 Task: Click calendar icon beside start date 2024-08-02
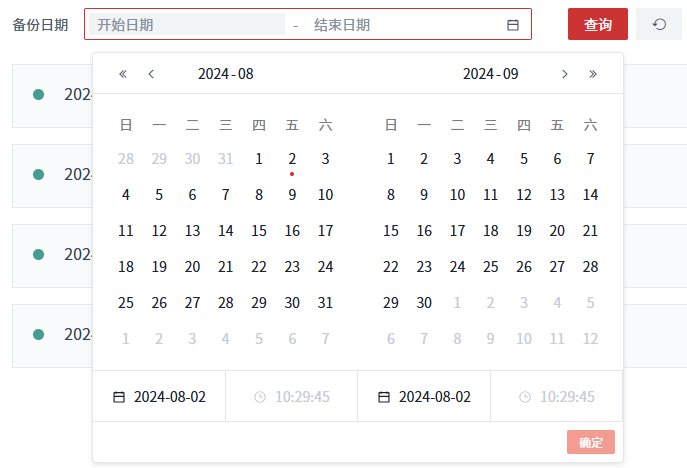pyautogui.click(x=119, y=397)
